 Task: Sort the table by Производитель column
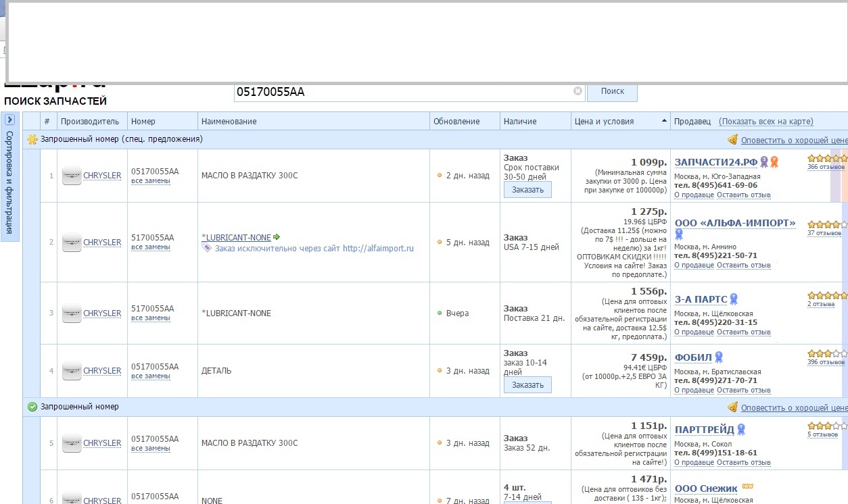tap(89, 122)
